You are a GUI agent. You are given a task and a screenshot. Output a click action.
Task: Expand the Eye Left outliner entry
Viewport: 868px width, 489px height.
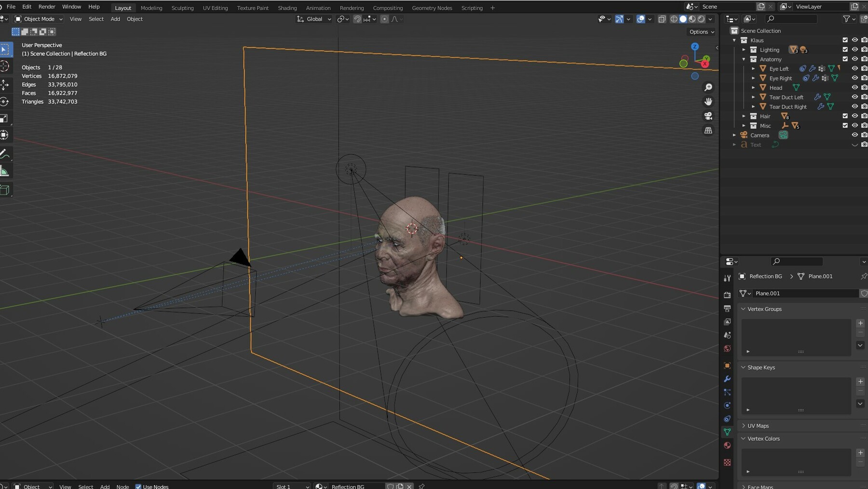[754, 68]
